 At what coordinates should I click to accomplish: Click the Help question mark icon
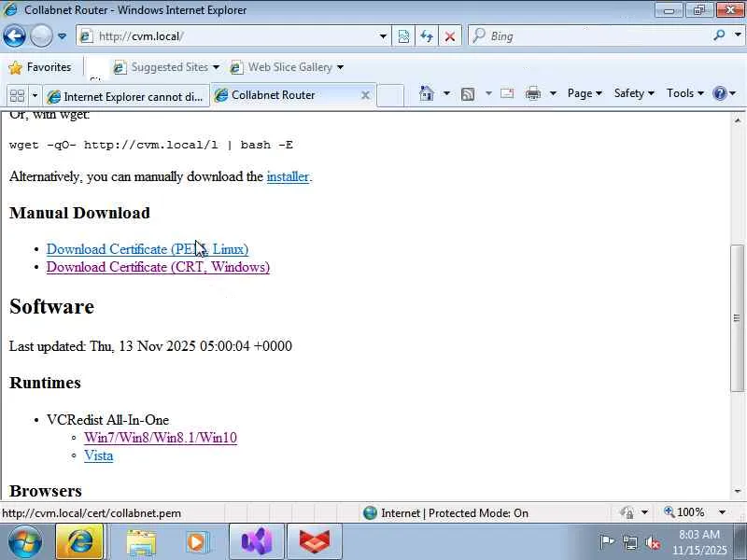click(719, 93)
